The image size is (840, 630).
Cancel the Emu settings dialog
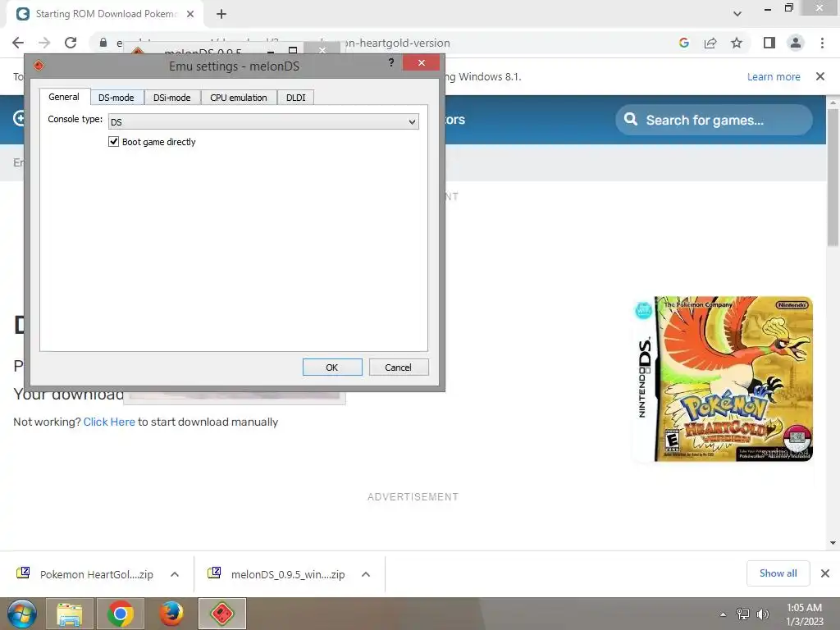click(x=398, y=367)
